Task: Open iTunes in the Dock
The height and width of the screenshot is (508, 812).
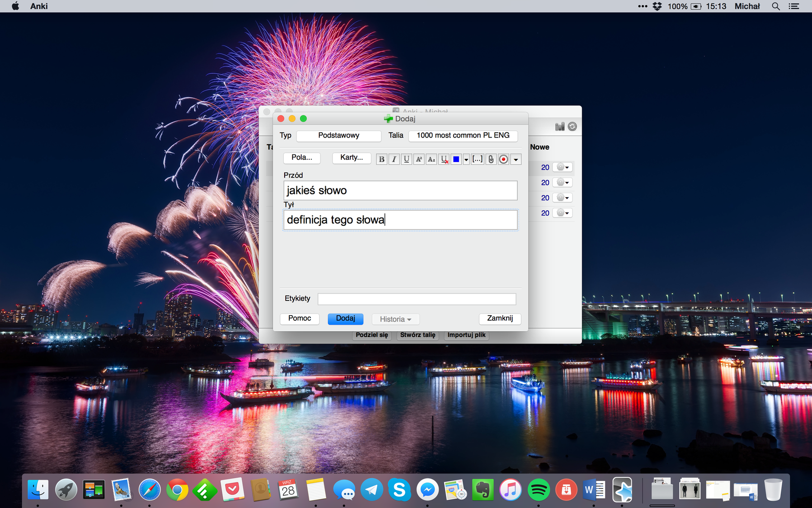Action: click(510, 490)
